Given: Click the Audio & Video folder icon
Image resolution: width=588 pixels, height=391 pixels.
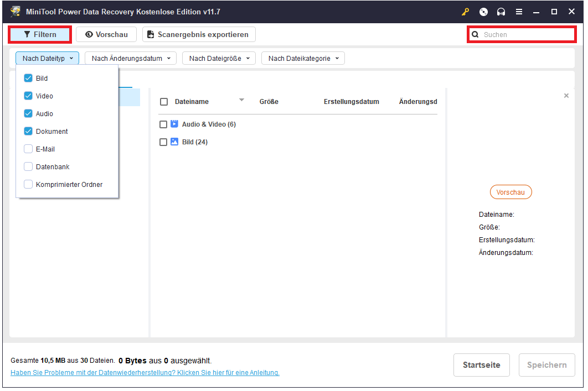Looking at the screenshot, I should click(x=174, y=124).
